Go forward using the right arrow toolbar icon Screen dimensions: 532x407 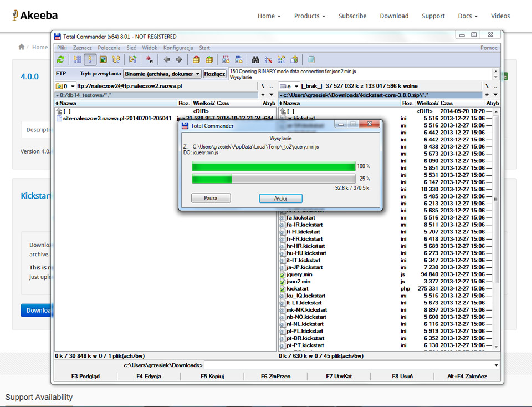[179, 60]
